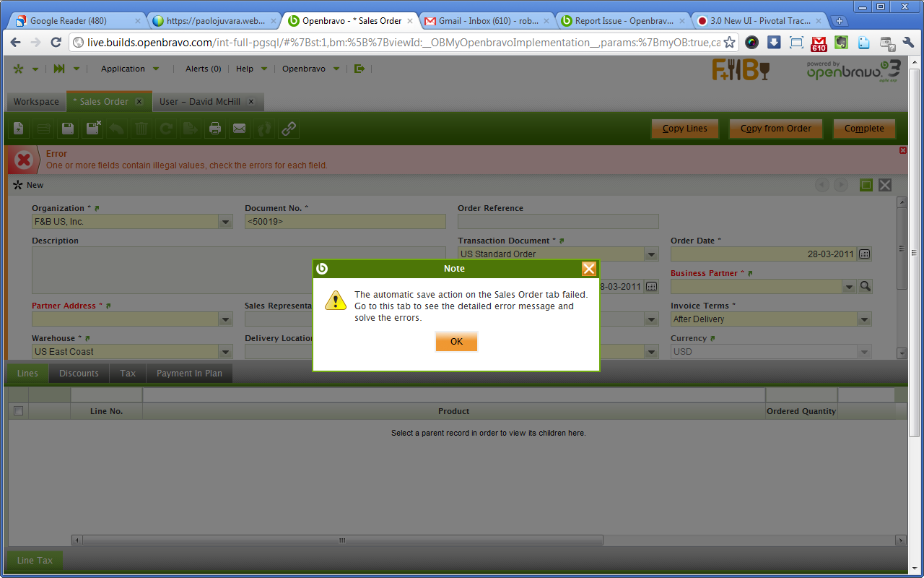
Task: Click the scroll-down arrow of the form scrollbar
Action: coord(901,353)
